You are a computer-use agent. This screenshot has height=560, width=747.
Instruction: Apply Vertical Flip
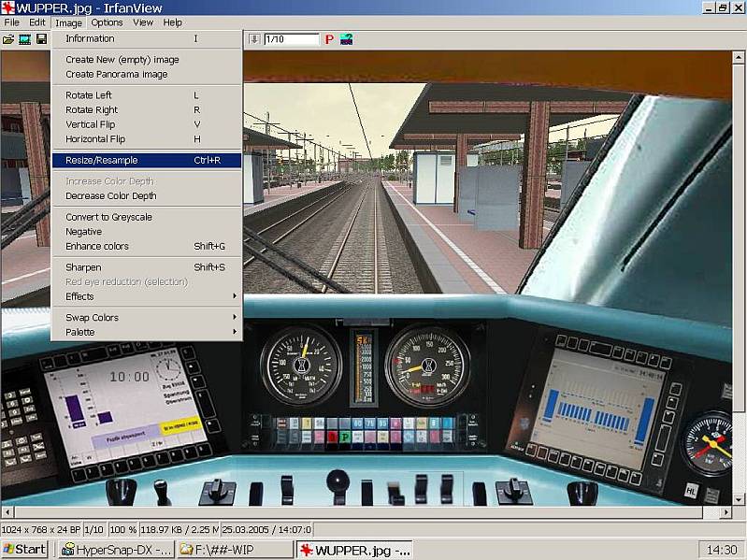(147, 124)
